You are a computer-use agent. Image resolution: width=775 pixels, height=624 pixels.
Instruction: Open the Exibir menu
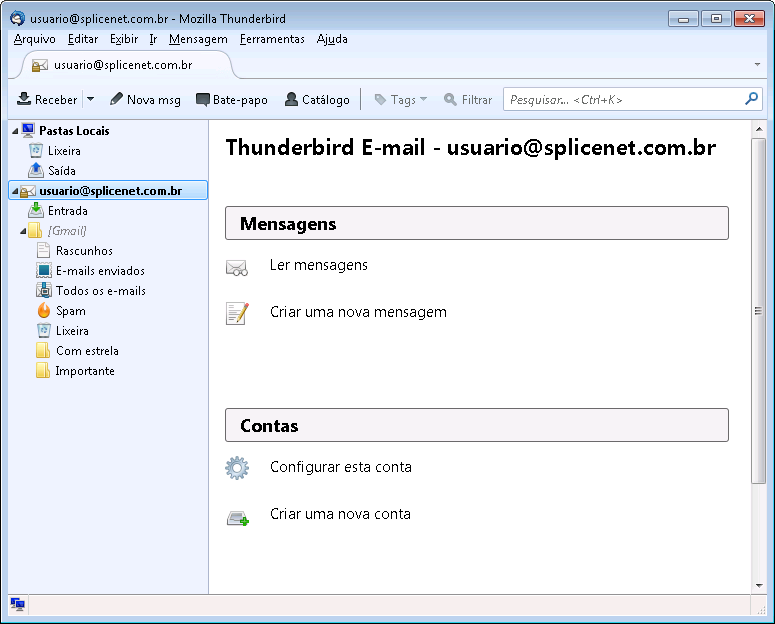(124, 39)
